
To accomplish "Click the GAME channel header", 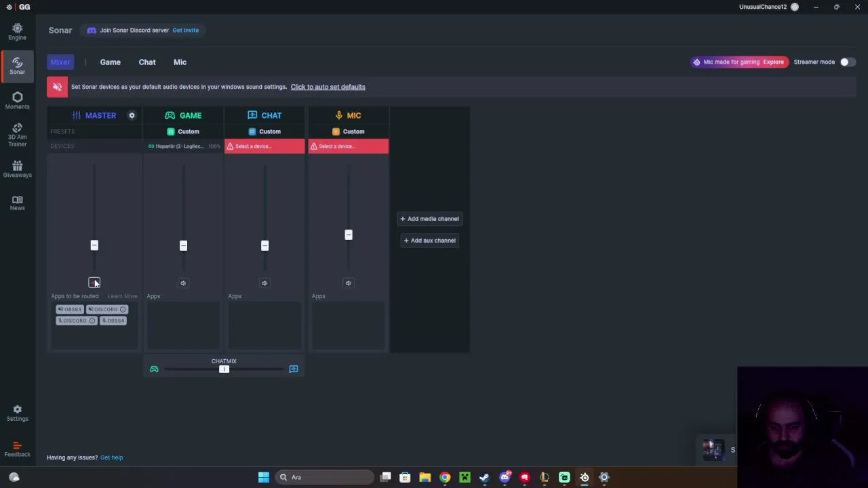I will pos(183,115).
